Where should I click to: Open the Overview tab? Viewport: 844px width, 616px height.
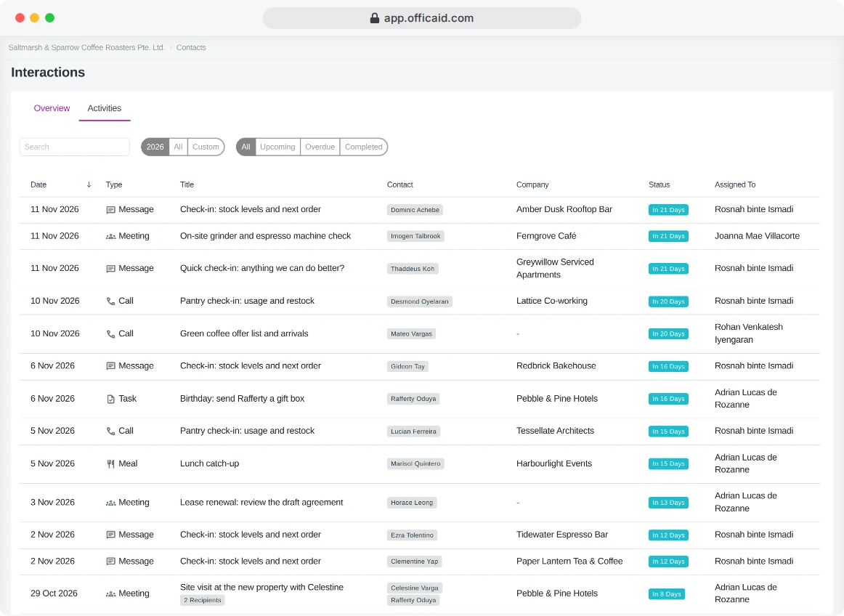[x=52, y=108]
